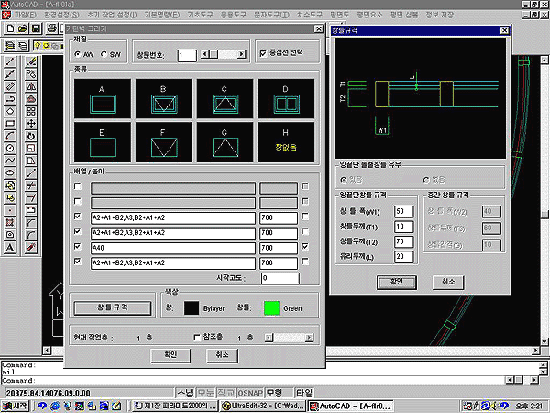Select the Arc tool
This screenshot has width=550, height=413.
(x=10, y=136)
